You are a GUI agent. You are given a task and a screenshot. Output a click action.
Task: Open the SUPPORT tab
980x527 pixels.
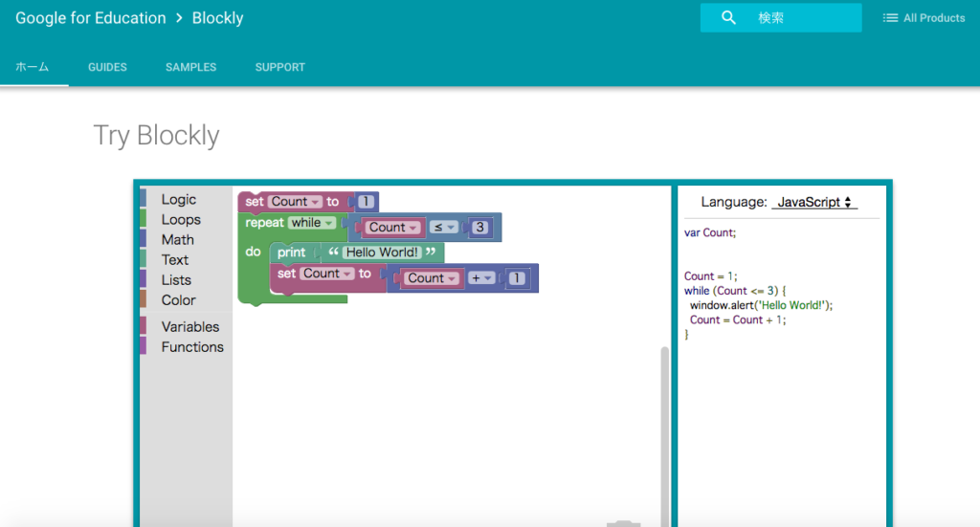[x=279, y=67]
